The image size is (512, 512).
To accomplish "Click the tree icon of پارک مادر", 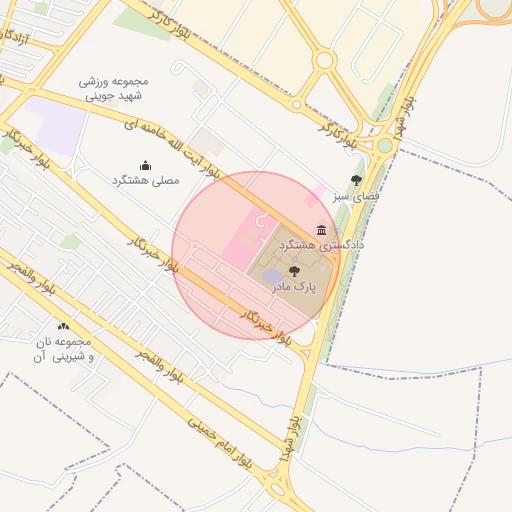I will 294,271.
